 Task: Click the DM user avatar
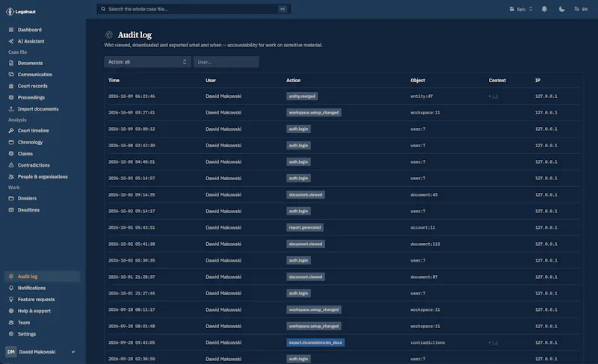pos(11,352)
